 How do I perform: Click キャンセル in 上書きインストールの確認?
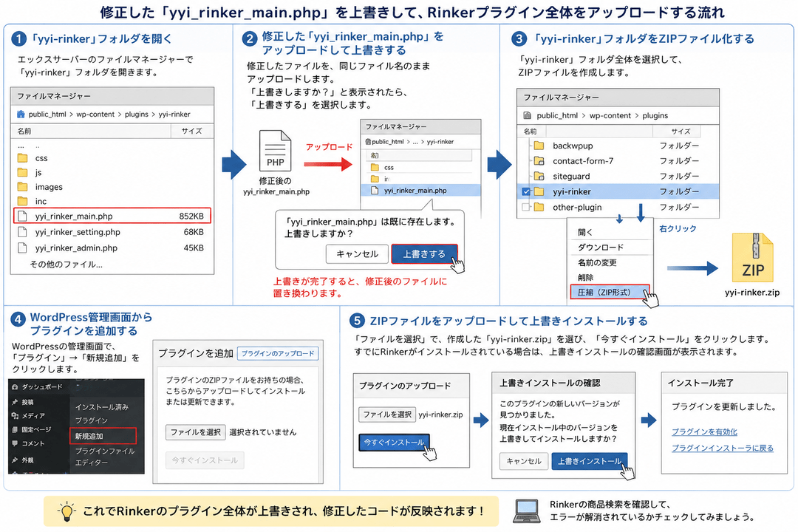pos(524,461)
